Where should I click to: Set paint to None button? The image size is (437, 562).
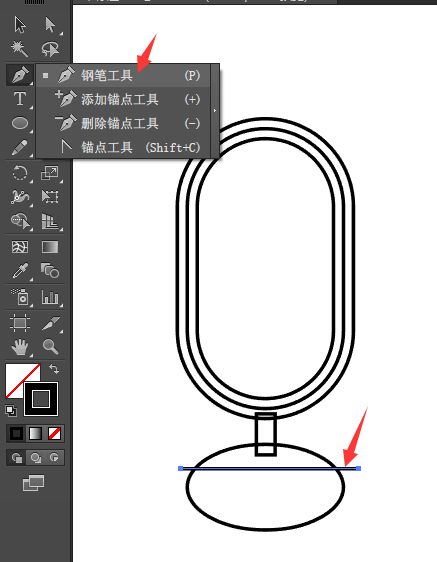[54, 434]
